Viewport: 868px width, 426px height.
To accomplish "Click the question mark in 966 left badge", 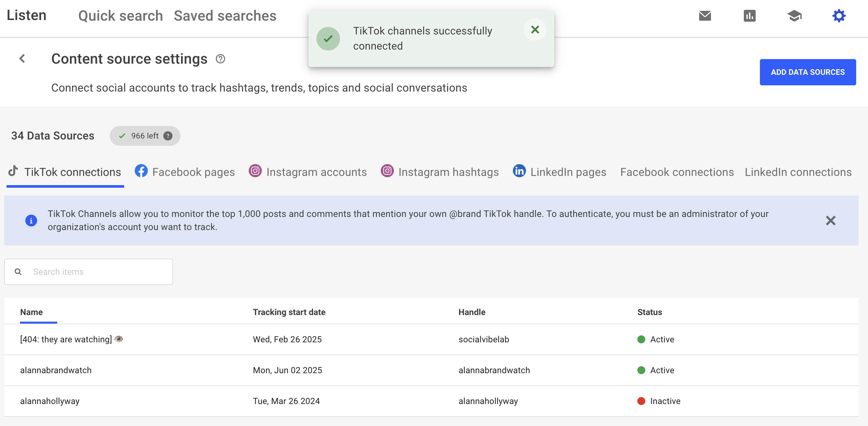I will 168,136.
